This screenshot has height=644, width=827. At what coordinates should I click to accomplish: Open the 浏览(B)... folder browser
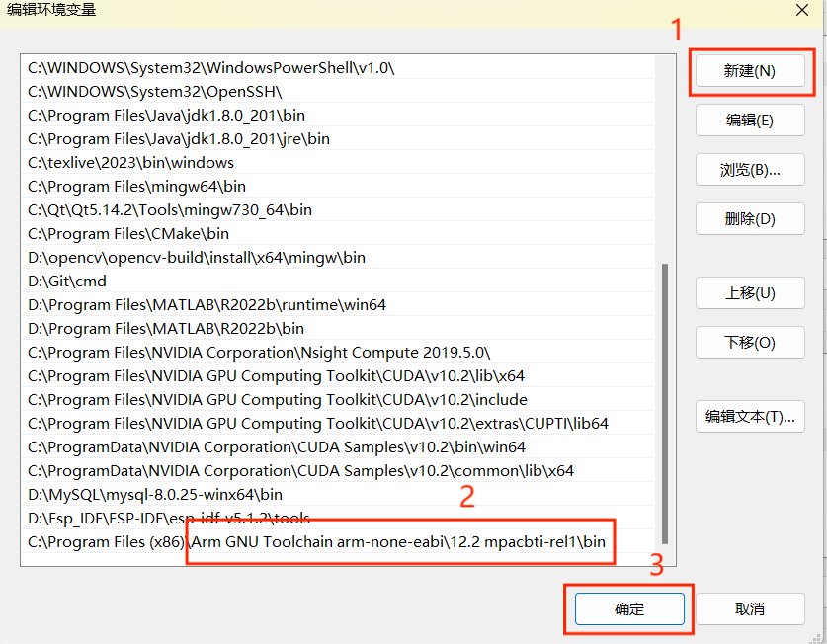749,170
